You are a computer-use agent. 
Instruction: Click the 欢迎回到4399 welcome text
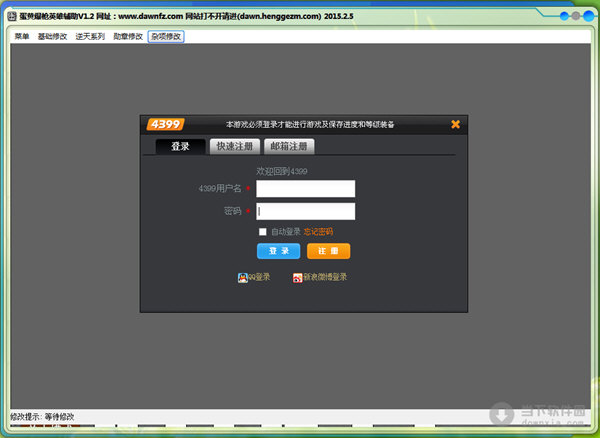coord(282,171)
